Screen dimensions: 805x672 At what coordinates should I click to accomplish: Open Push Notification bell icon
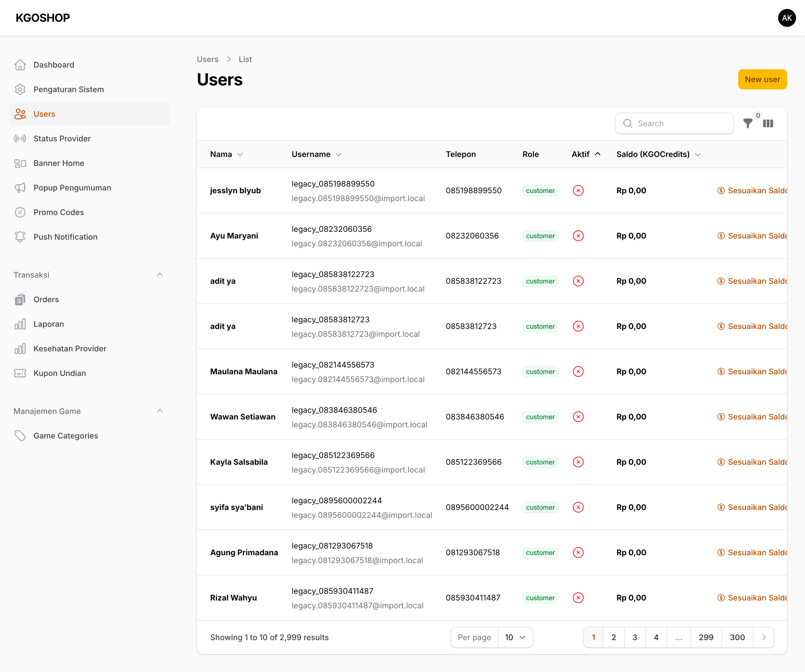20,237
